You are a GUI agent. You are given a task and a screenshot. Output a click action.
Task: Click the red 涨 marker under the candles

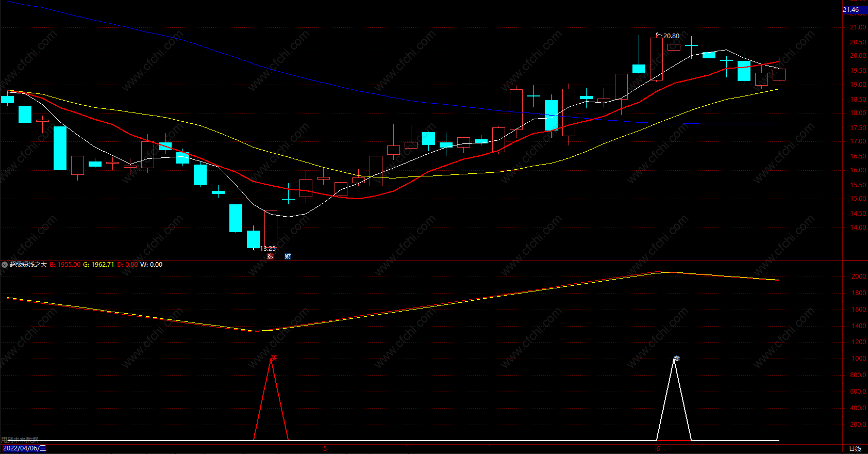[271, 256]
